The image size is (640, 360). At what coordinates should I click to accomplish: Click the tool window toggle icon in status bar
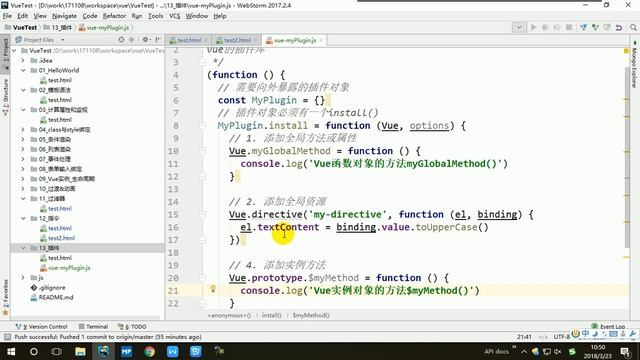tap(7, 337)
